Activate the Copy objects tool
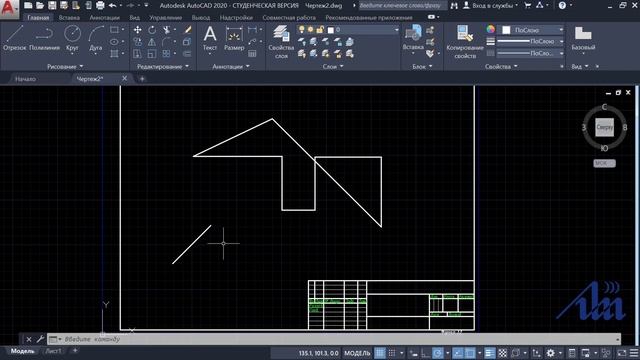This screenshot has height=360, width=640. (138, 42)
